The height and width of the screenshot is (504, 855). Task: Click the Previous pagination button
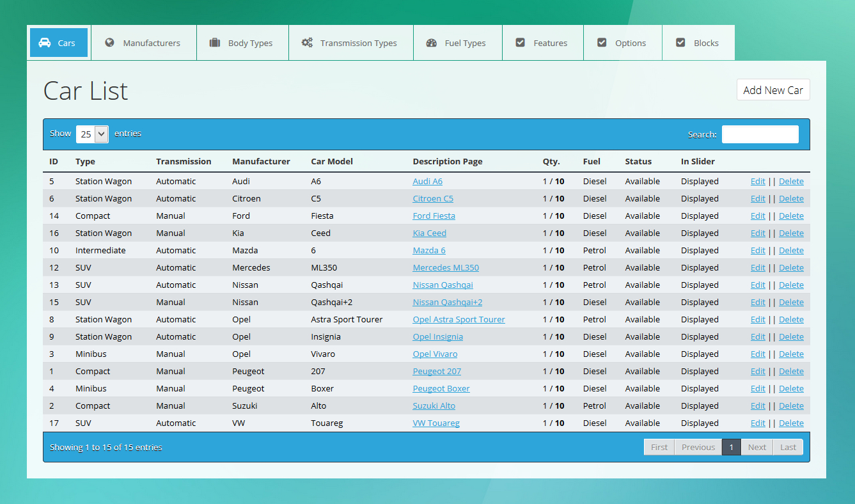tap(698, 447)
